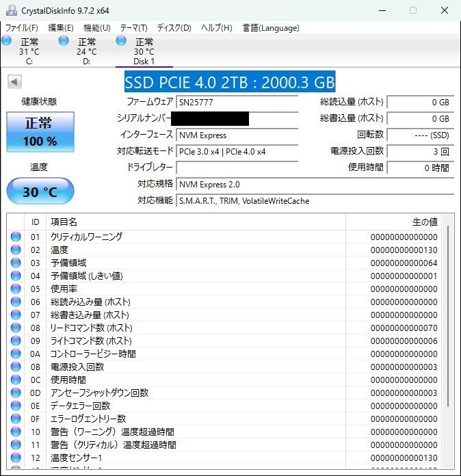The height and width of the screenshot is (476, 461).
Task: Open the 言語(Language) menu
Action: click(271, 28)
